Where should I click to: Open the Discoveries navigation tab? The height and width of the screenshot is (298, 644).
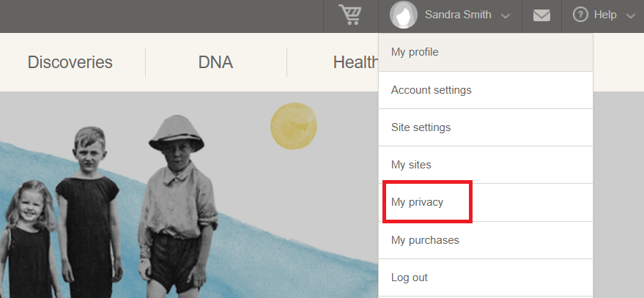coord(70,62)
